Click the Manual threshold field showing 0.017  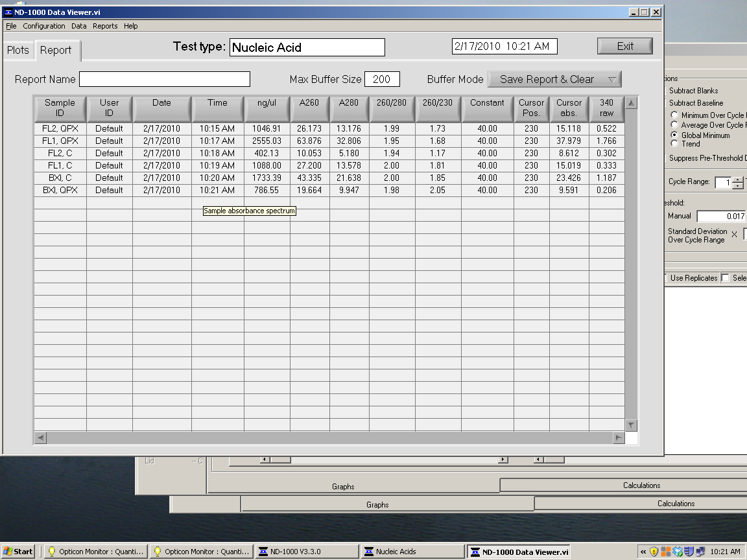(721, 216)
